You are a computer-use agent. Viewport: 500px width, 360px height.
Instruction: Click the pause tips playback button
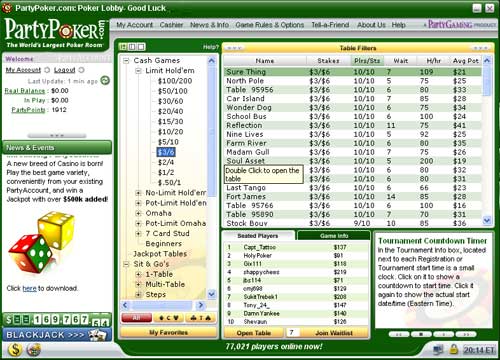pyautogui.click(x=443, y=334)
